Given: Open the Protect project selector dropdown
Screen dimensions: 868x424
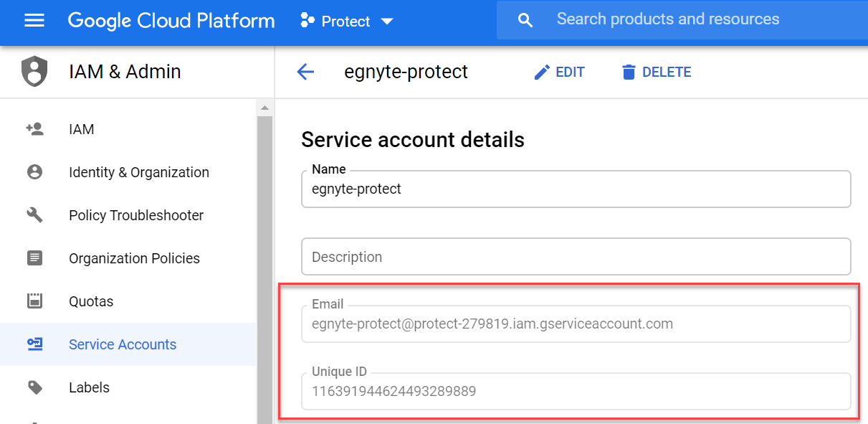Looking at the screenshot, I should (348, 22).
